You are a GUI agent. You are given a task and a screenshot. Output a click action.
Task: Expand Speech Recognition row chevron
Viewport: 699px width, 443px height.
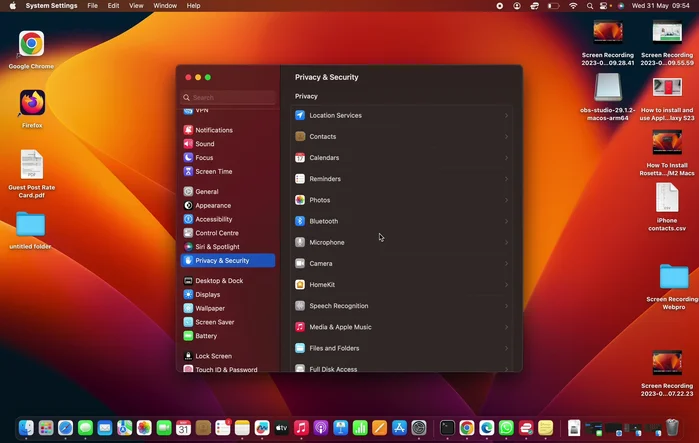506,306
